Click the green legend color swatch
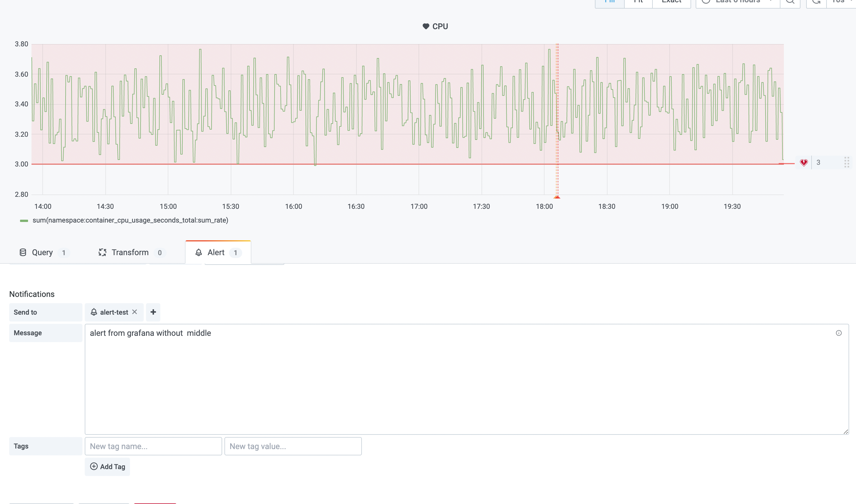 (24, 221)
